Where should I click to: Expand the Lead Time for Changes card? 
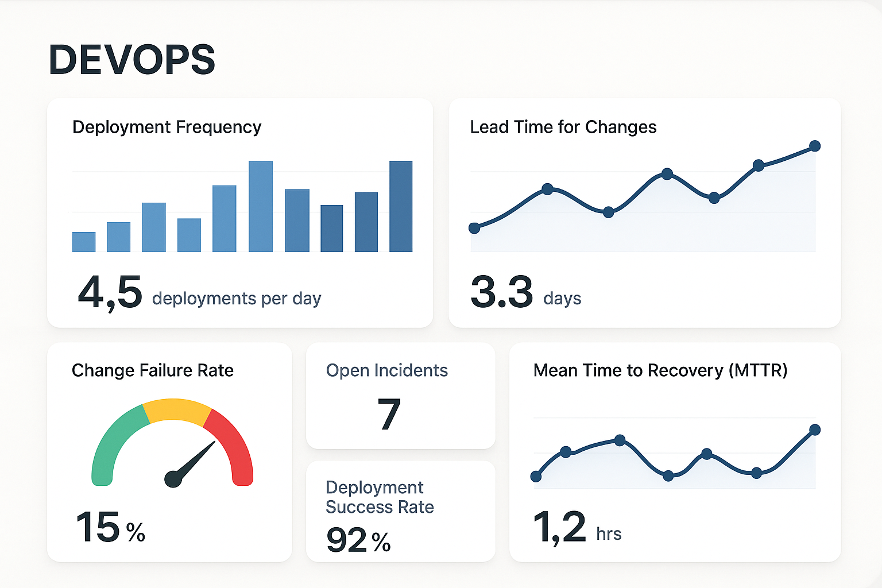point(644,212)
